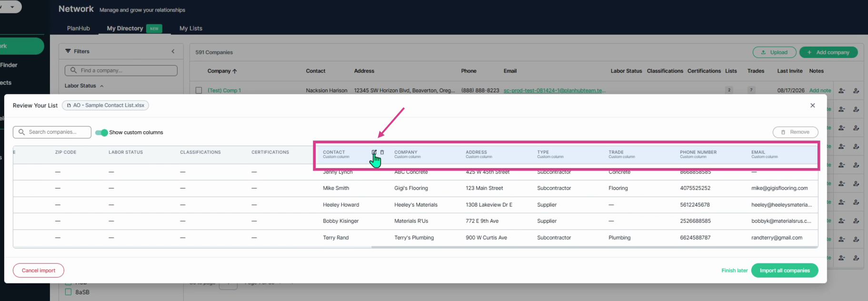Click the LABOR STATUS column header in dialog
The height and width of the screenshot is (301, 868).
126,152
